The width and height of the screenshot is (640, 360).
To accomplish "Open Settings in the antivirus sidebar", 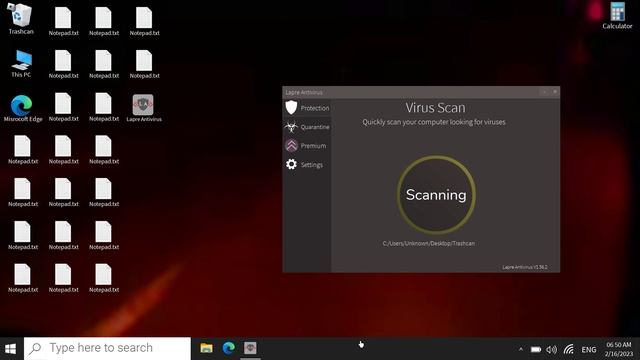I will 307,164.
